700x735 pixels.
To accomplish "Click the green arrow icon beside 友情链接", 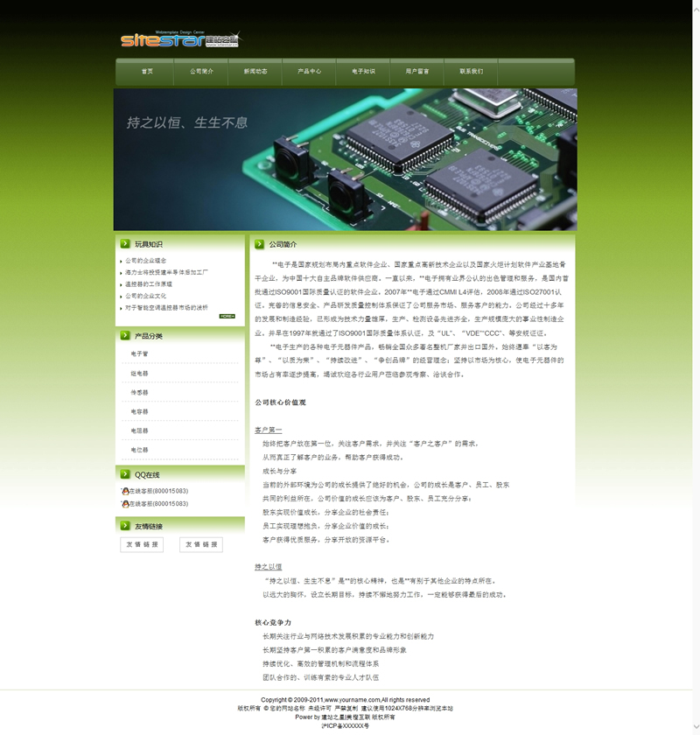I will click(124, 526).
